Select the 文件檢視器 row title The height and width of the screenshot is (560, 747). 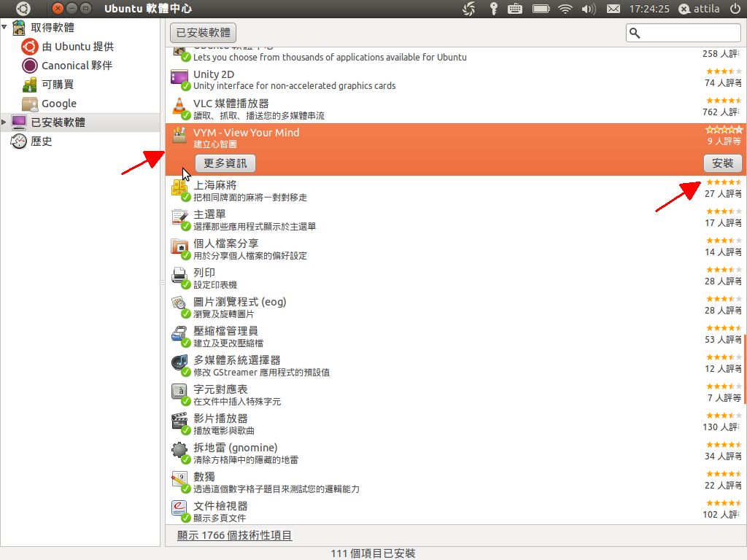pyautogui.click(x=220, y=506)
